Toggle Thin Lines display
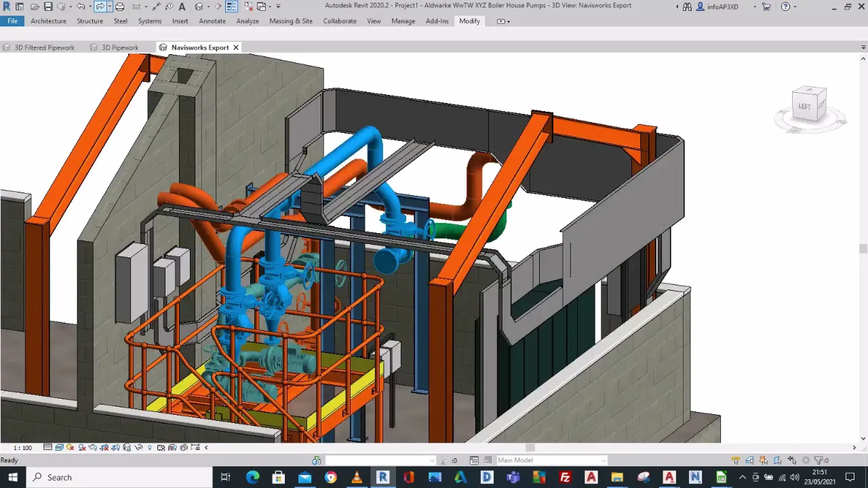868x488 pixels. coord(231,7)
